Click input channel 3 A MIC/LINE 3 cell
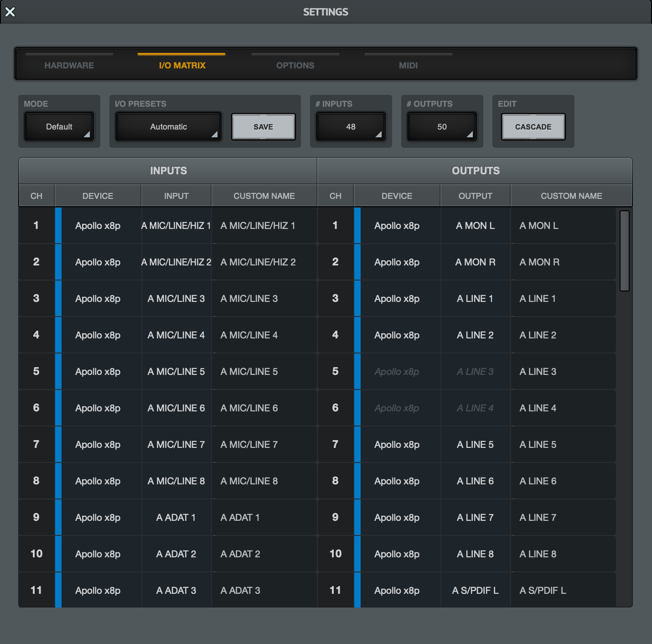 (x=176, y=299)
